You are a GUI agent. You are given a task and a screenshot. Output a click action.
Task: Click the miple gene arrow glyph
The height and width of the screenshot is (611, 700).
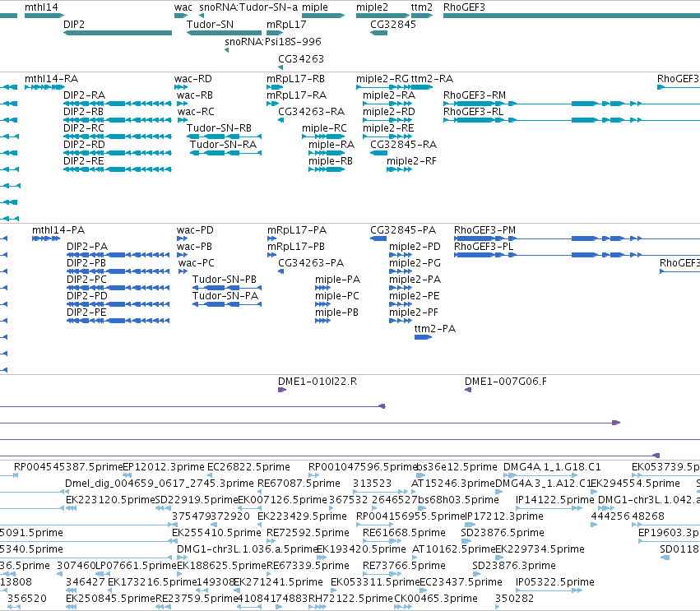tap(323, 16)
